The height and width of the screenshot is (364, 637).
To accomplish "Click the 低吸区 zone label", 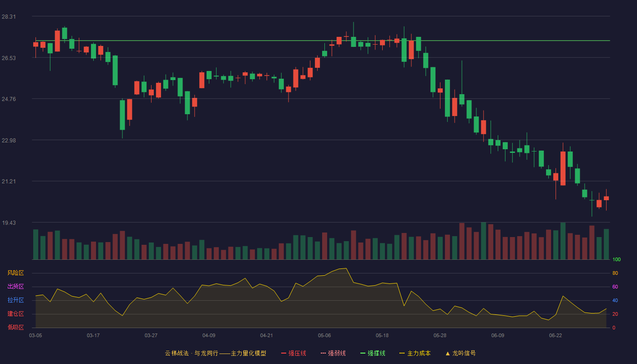I will coord(15,327).
